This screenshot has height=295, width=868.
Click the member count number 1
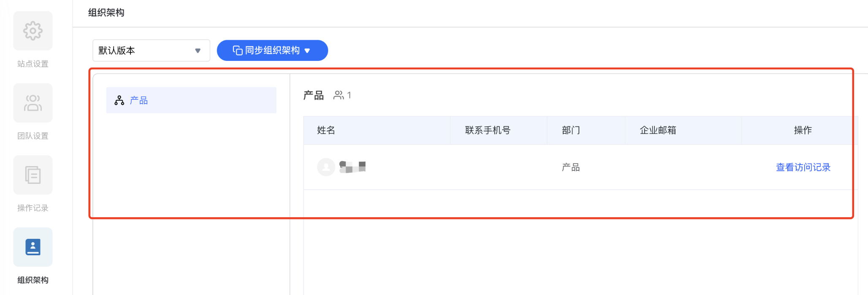tap(349, 96)
